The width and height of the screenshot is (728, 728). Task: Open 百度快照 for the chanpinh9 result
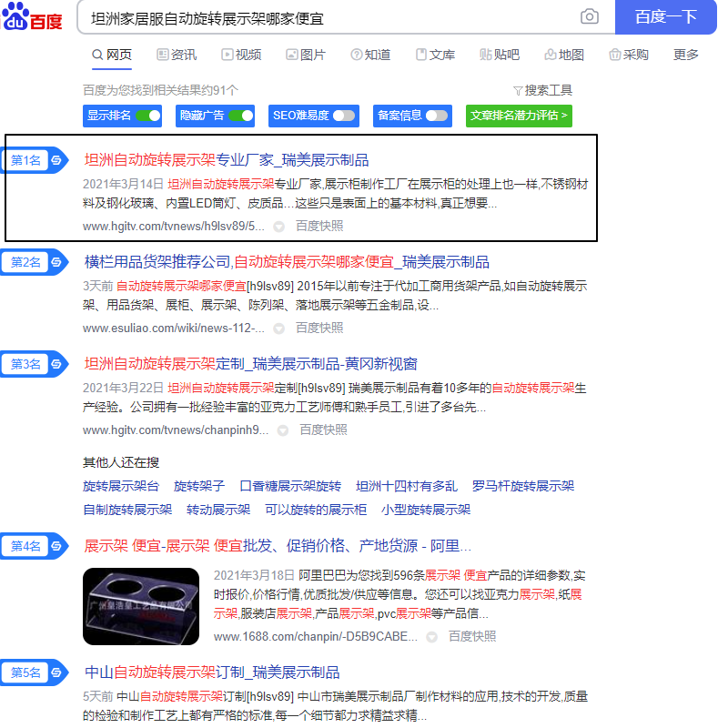(x=323, y=430)
